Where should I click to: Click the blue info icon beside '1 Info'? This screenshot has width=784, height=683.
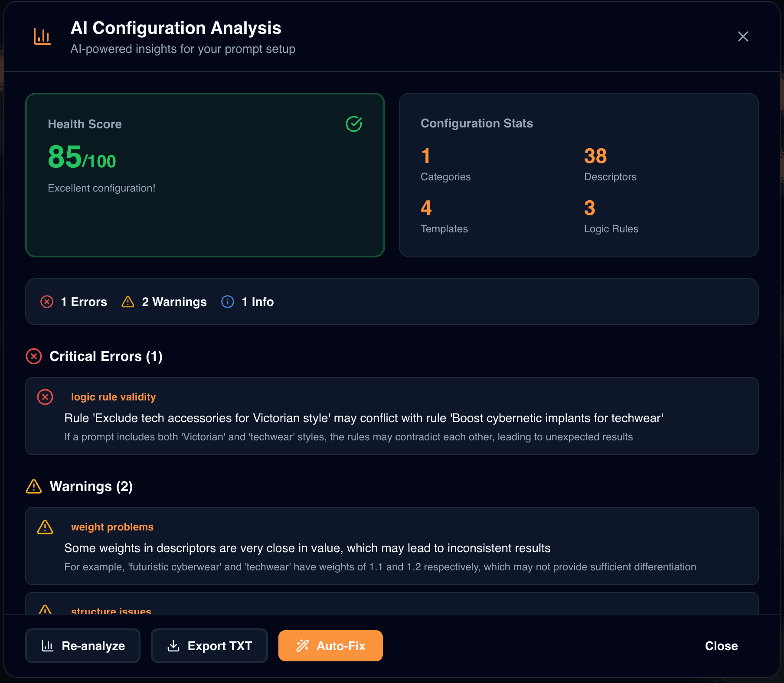coord(227,302)
